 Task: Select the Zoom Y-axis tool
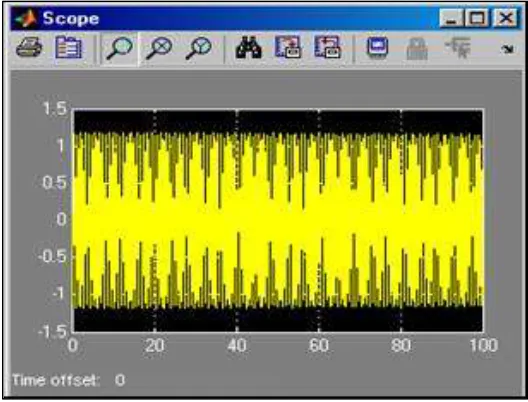pos(199,48)
